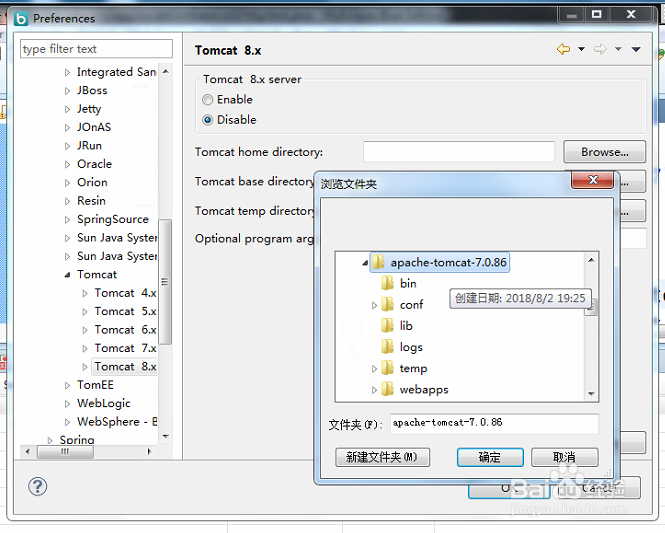The width and height of the screenshot is (665, 533).
Task: Select TomEE in the preferences tree
Action: pos(95,385)
